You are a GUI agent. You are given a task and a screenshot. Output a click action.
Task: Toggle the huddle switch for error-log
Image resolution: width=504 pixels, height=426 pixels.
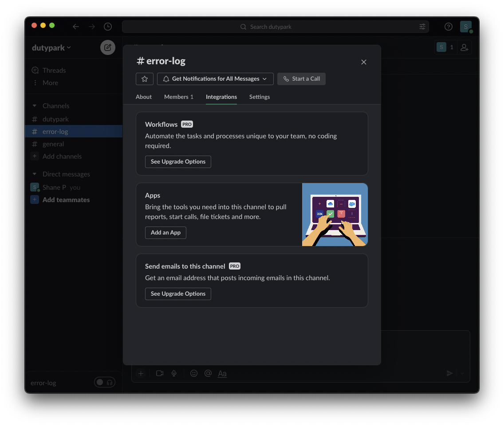(104, 382)
